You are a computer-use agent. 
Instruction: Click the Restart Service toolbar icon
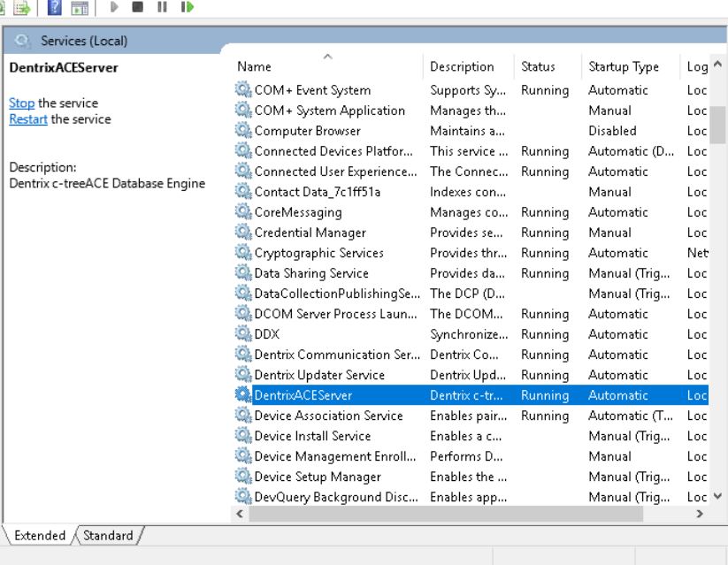coord(188,7)
